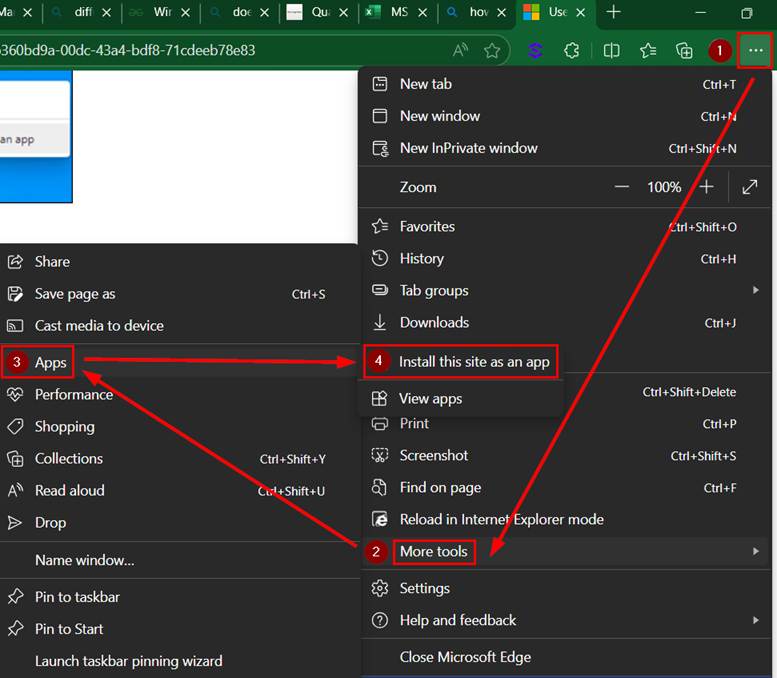This screenshot has width=777, height=678.
Task: Click New InPrivate window entry
Action: [468, 148]
